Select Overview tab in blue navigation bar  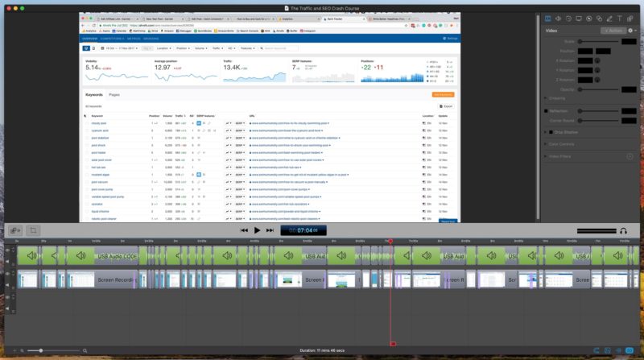pos(89,39)
